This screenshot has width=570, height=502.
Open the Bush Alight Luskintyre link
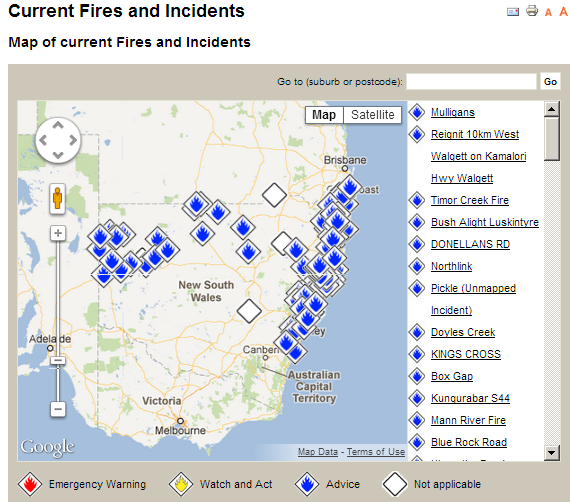(x=485, y=222)
